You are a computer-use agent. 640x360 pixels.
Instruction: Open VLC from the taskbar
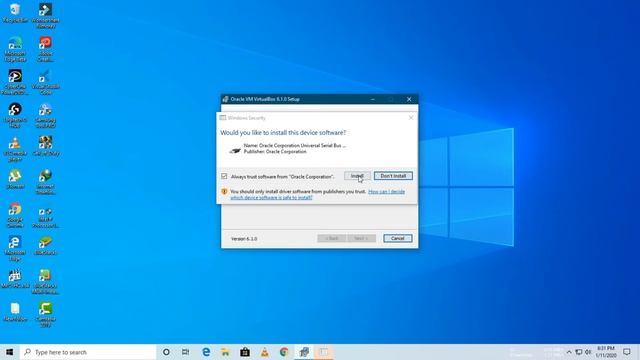click(264, 352)
